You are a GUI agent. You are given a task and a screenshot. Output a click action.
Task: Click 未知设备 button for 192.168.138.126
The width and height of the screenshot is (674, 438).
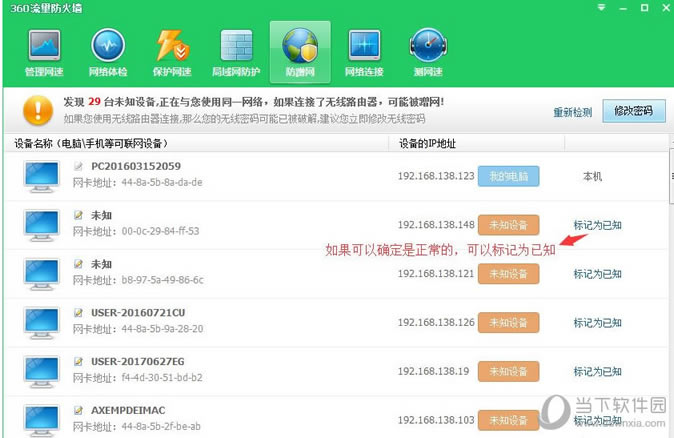click(509, 322)
